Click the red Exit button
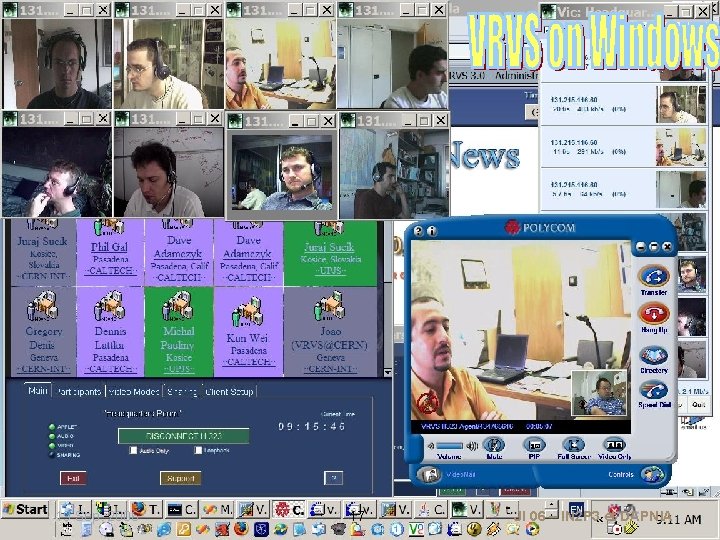The width and height of the screenshot is (720, 540). coord(73,478)
